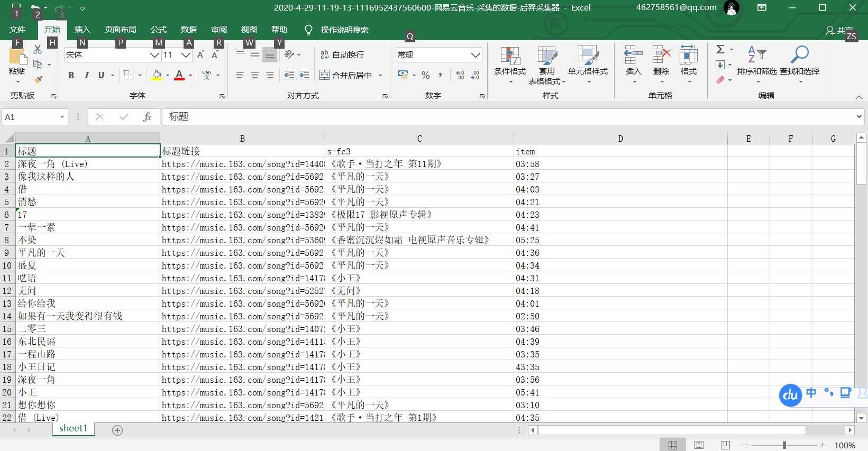Click the decrease indent icon
Viewport: 868px width, 451px height.
(289, 76)
